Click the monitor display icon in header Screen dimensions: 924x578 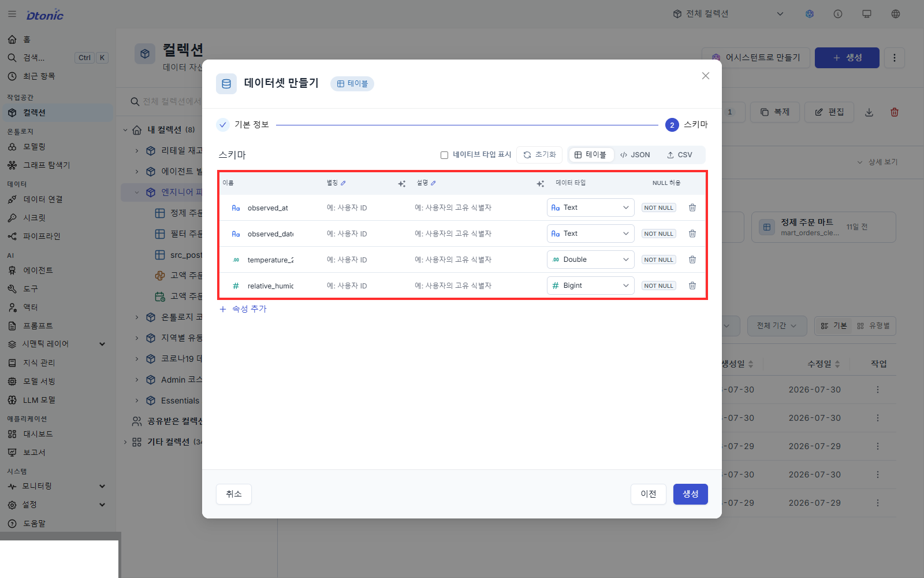[x=867, y=14]
